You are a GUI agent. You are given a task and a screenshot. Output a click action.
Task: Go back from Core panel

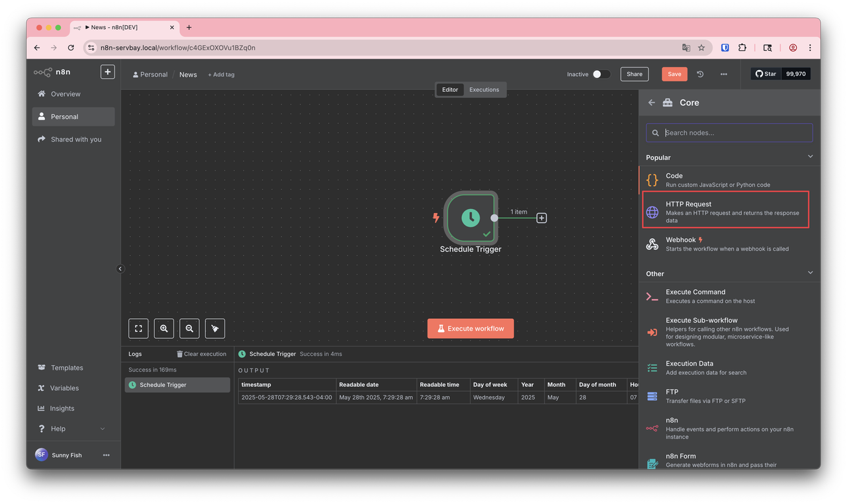point(652,103)
